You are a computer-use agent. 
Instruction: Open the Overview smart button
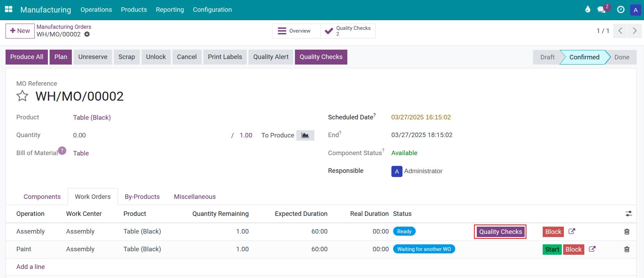click(296, 31)
